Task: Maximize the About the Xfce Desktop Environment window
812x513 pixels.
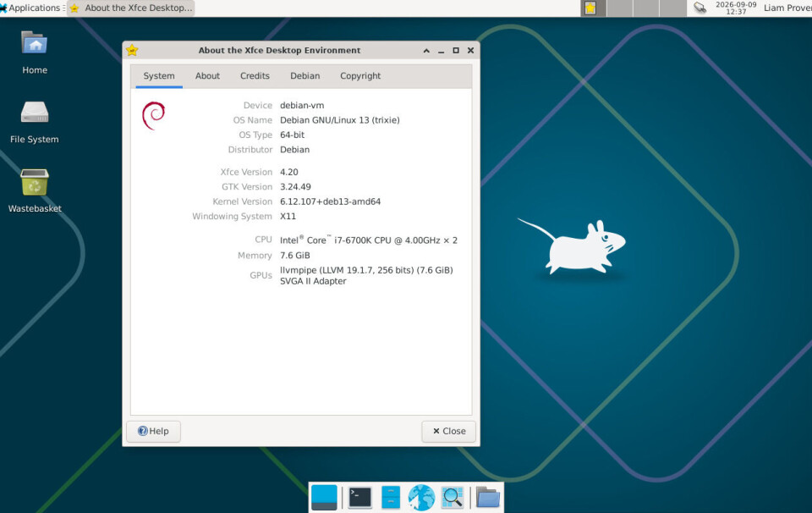Action: click(456, 50)
